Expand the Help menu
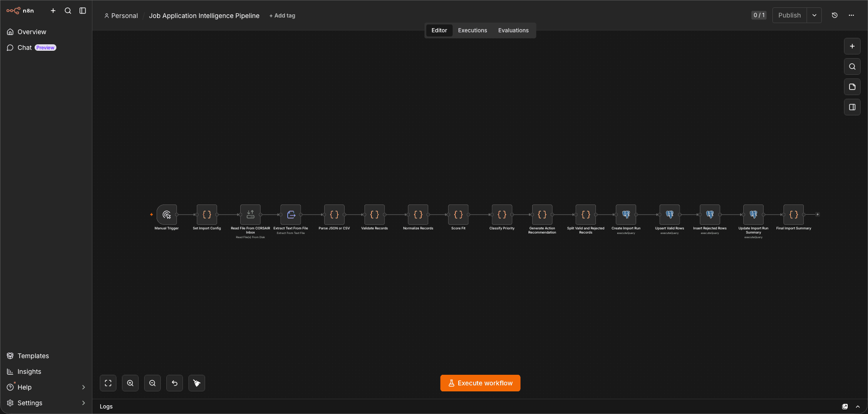The image size is (868, 414). [x=46, y=387]
